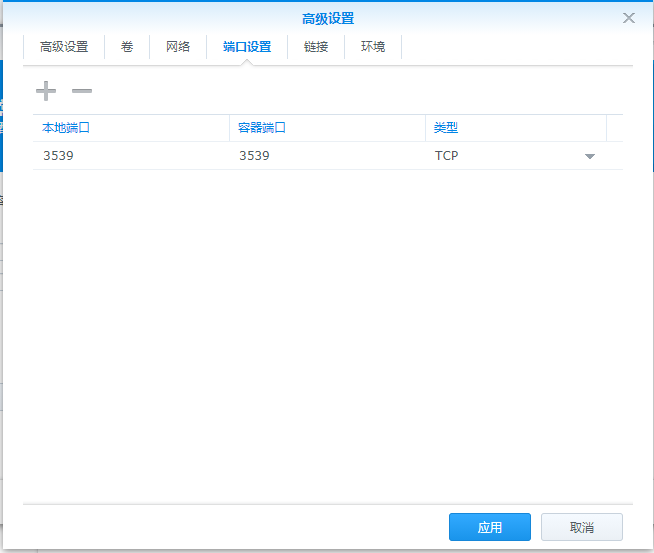Select the 端口设置 tab
The width and height of the screenshot is (654, 553).
(x=247, y=47)
